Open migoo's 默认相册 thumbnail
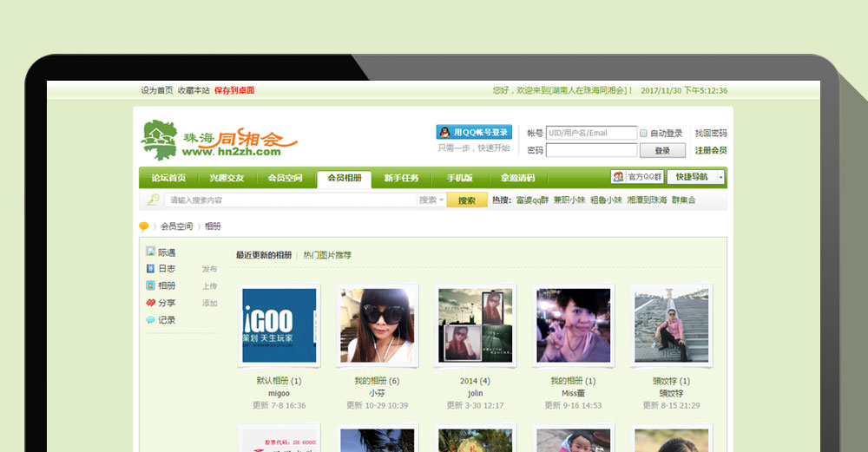 [x=279, y=325]
